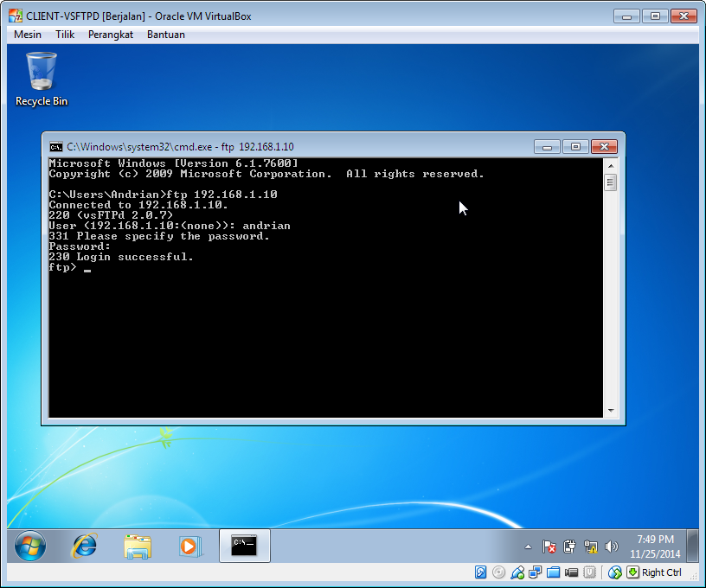Image resolution: width=706 pixels, height=588 pixels.
Task: Show hidden tray icons arrow
Action: tap(528, 547)
